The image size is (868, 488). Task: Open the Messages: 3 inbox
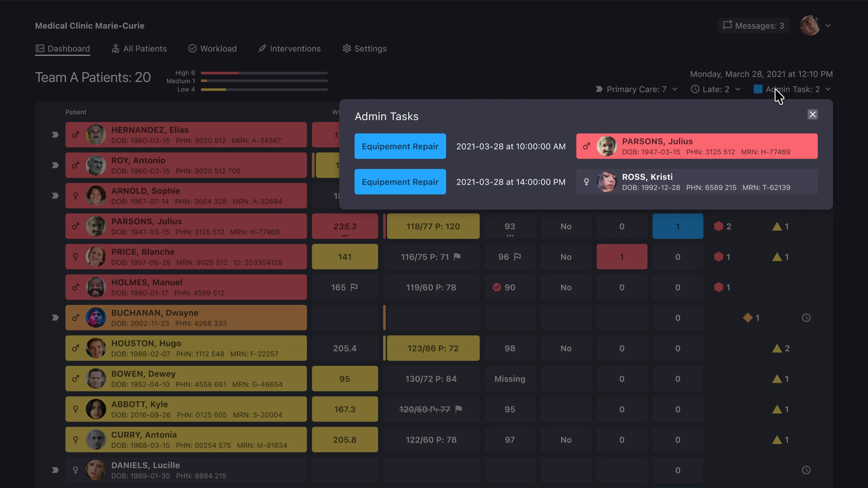coord(753,26)
